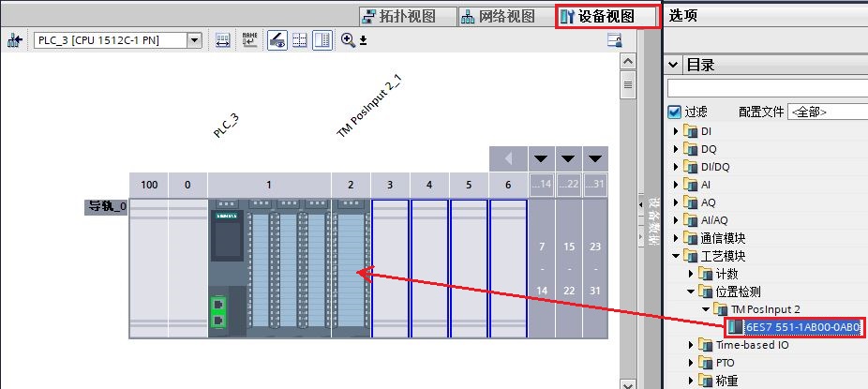868x389 pixels.
Task: Expand the AI folder arrow
Action: click(x=676, y=185)
